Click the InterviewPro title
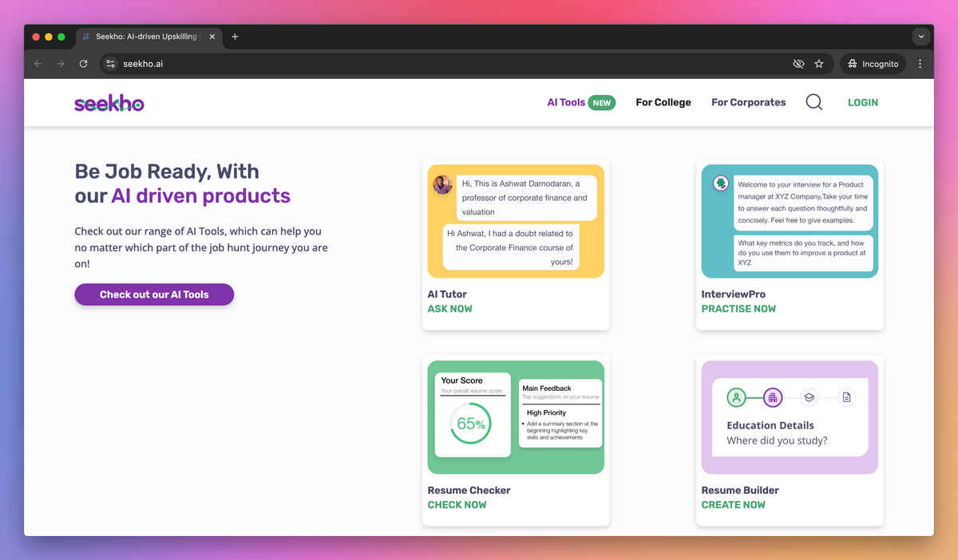The width and height of the screenshot is (958, 560). tap(734, 294)
